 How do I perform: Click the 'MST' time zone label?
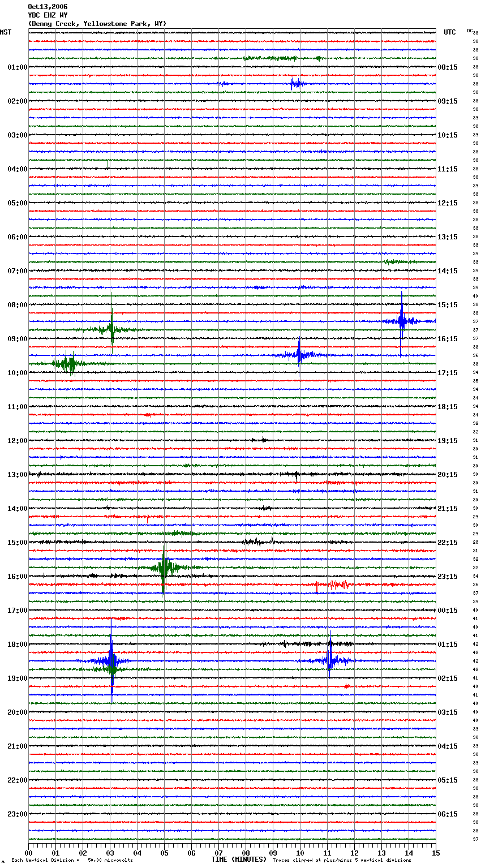(x=6, y=32)
